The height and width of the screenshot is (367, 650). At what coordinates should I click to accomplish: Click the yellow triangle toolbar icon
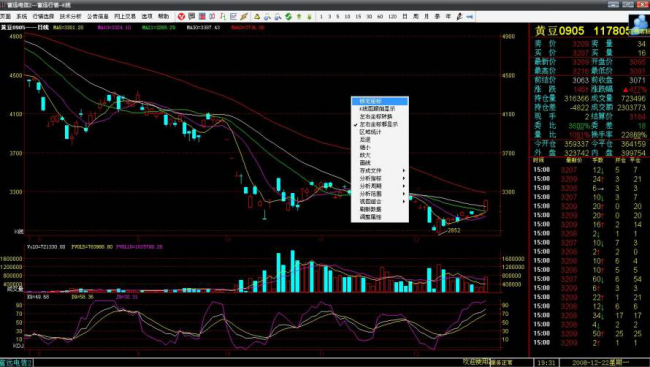[x=257, y=17]
